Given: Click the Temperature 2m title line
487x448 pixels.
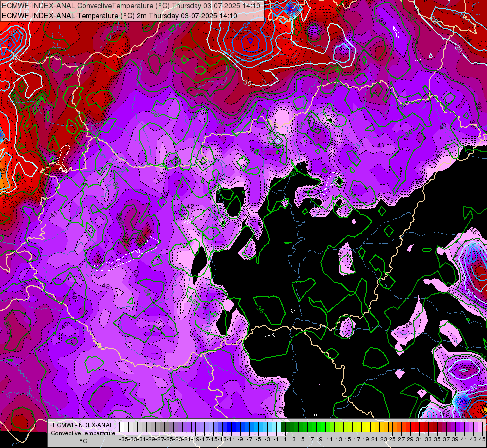Looking at the screenshot, I should 119,16.
